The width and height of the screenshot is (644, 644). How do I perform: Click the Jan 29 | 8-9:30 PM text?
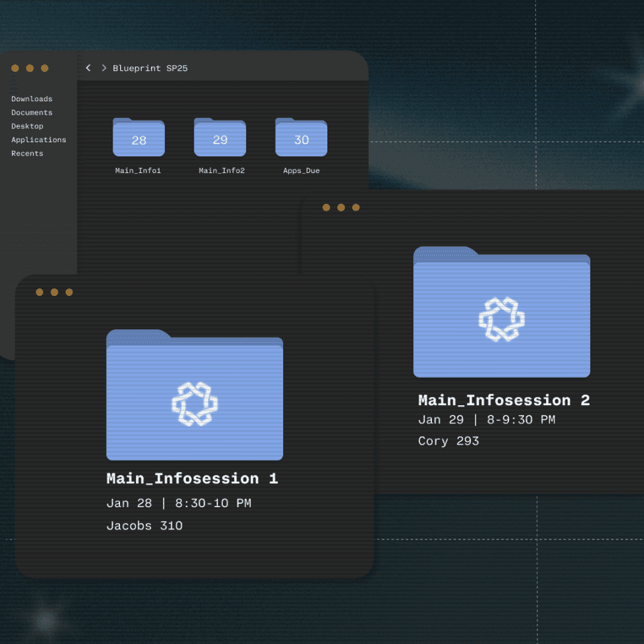[x=487, y=420]
